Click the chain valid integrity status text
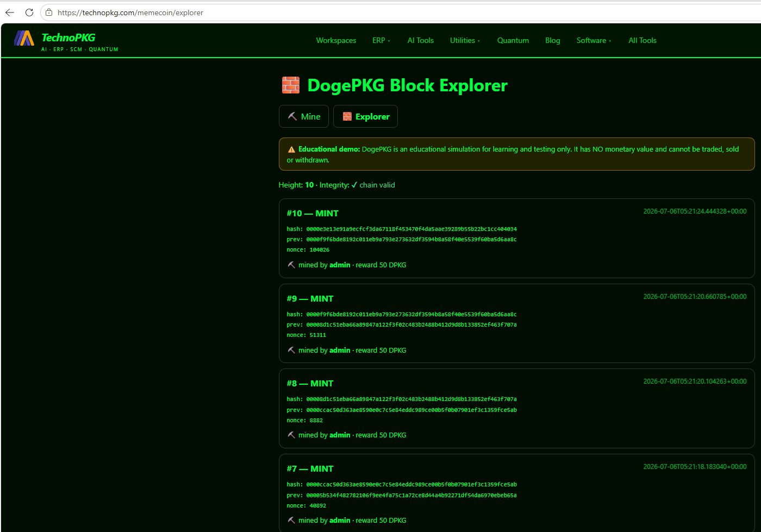 point(373,185)
